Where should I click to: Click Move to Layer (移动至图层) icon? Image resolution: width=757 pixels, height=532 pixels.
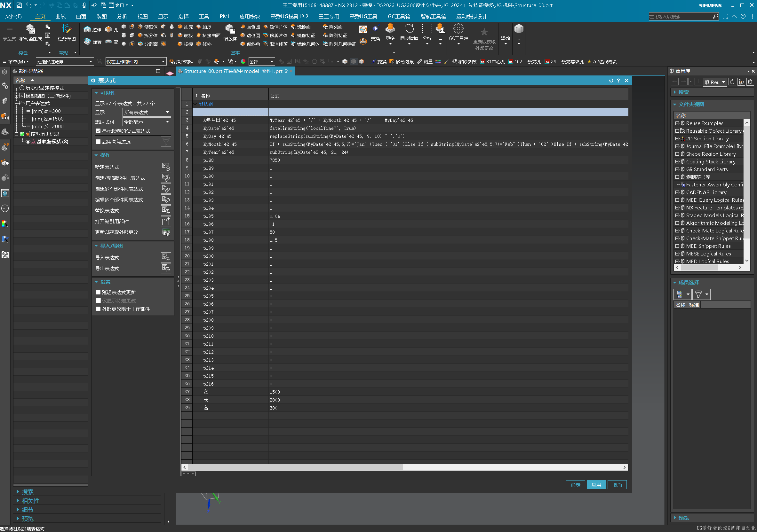pyautogui.click(x=30, y=29)
